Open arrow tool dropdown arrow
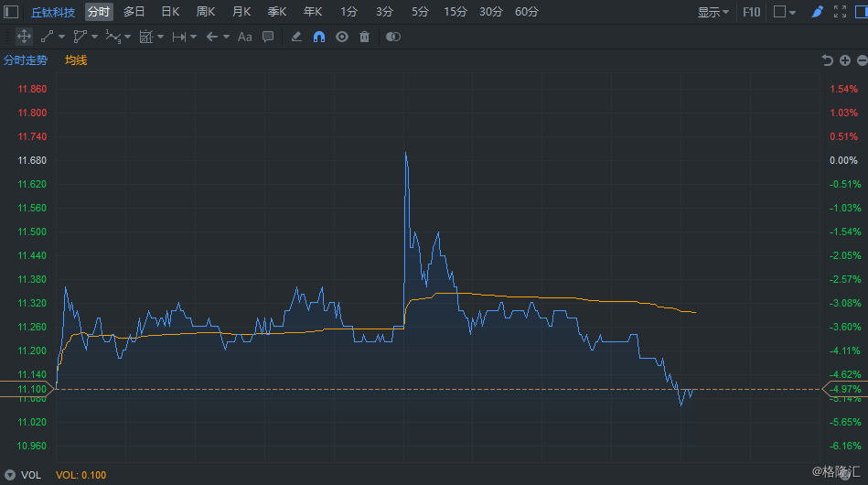The width and height of the screenshot is (868, 485). (x=227, y=37)
